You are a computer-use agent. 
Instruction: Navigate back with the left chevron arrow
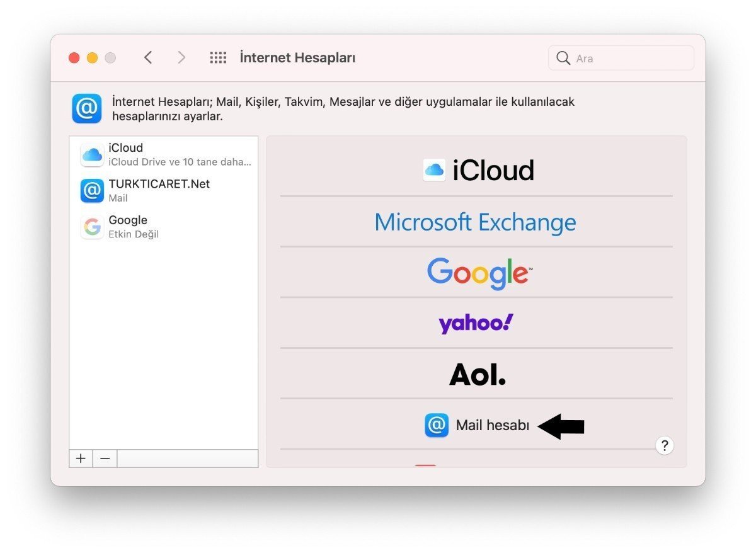148,57
